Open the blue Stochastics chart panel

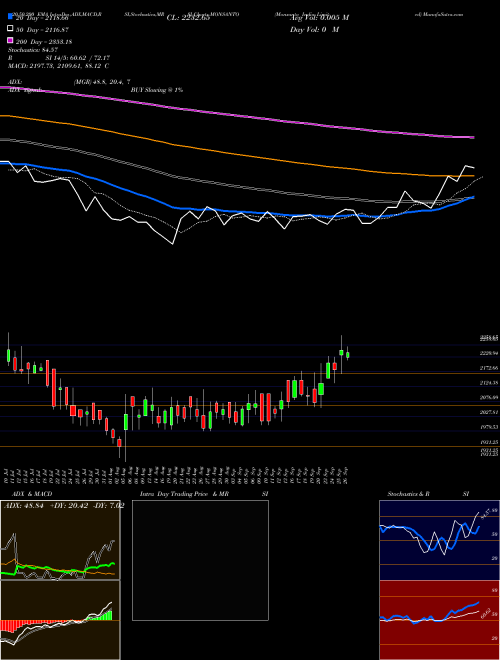coord(439,540)
